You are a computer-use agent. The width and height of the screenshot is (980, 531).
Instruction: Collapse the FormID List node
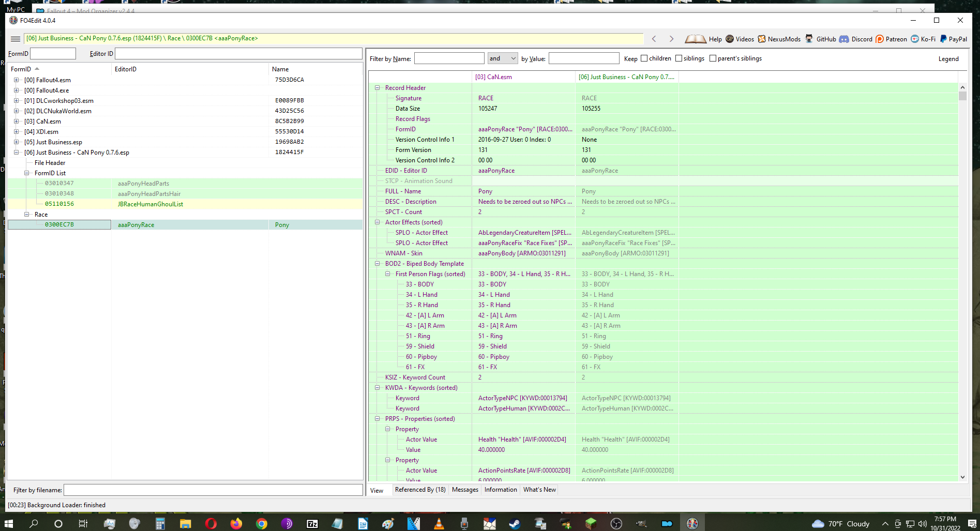(x=26, y=173)
